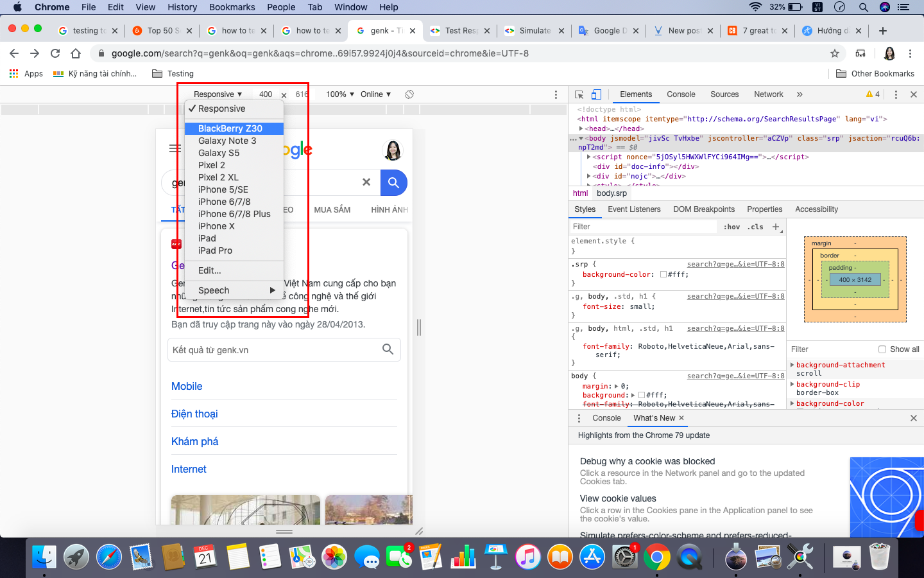Open the Mobile link on the Google page
Viewport: 924px width, 578px height.
coord(187,386)
